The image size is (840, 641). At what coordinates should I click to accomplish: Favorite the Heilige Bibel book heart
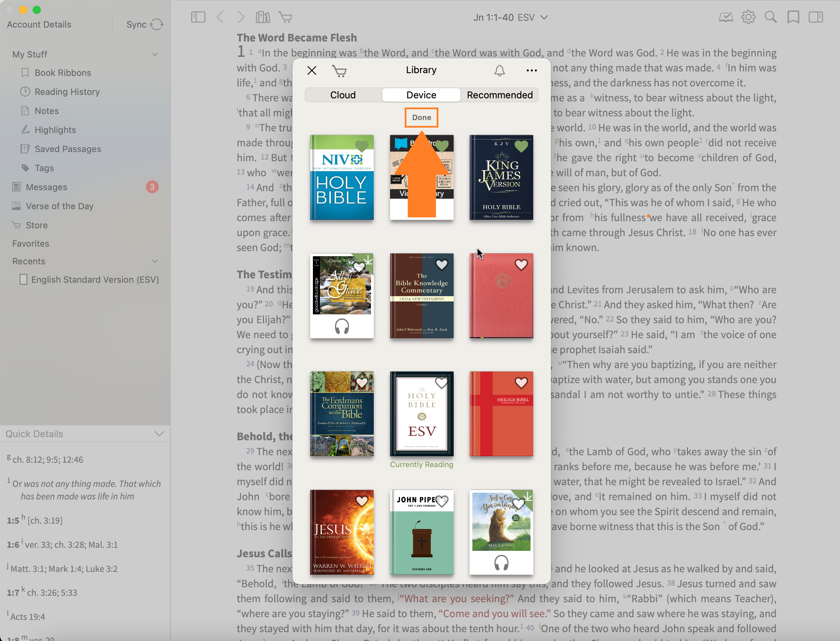(521, 382)
